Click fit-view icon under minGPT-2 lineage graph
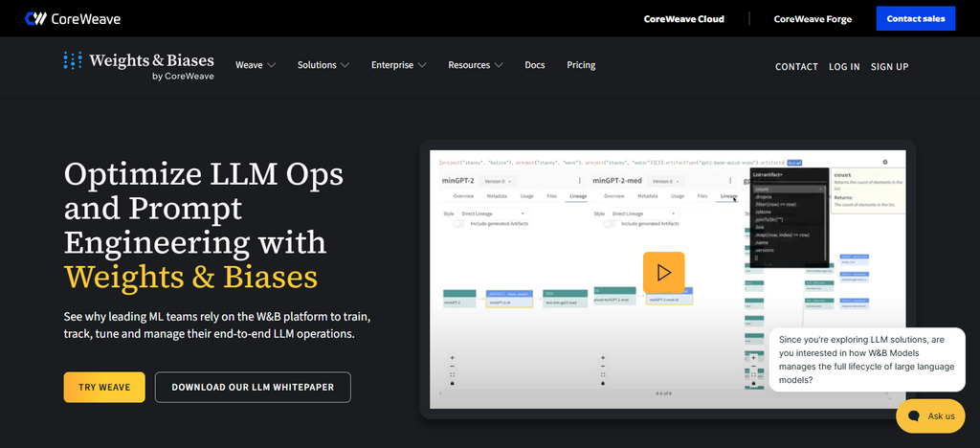Image resolution: width=980 pixels, height=448 pixels. pos(452,375)
